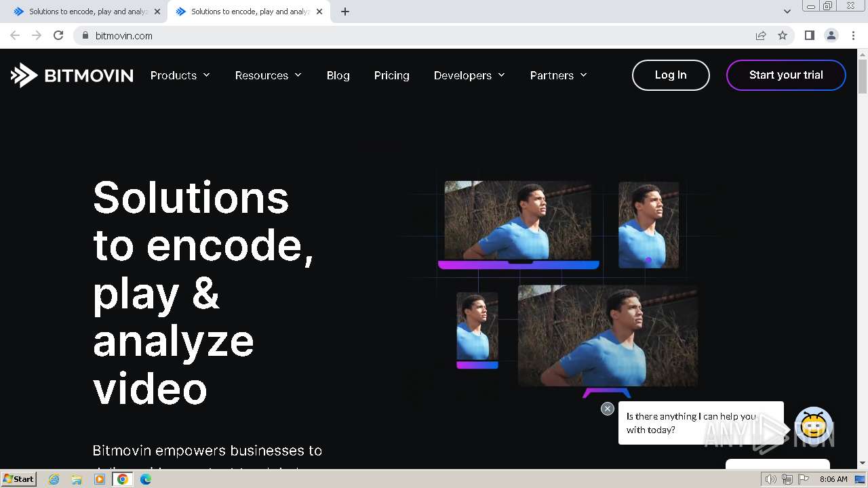
Task: Click text 'Bitmovin empowers businesses to'
Action: point(208,451)
